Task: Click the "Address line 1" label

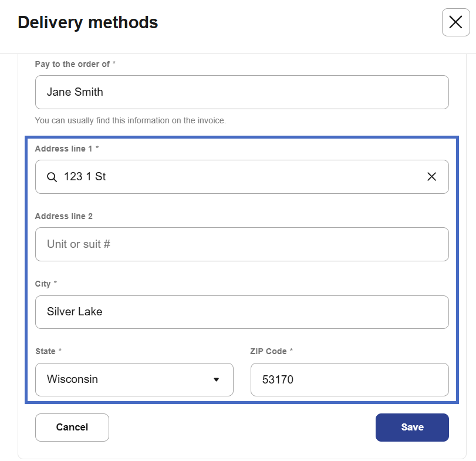Action: [x=63, y=149]
